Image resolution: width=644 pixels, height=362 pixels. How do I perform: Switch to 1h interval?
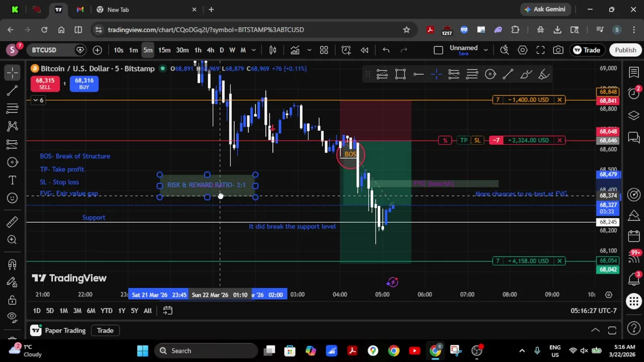(198, 50)
